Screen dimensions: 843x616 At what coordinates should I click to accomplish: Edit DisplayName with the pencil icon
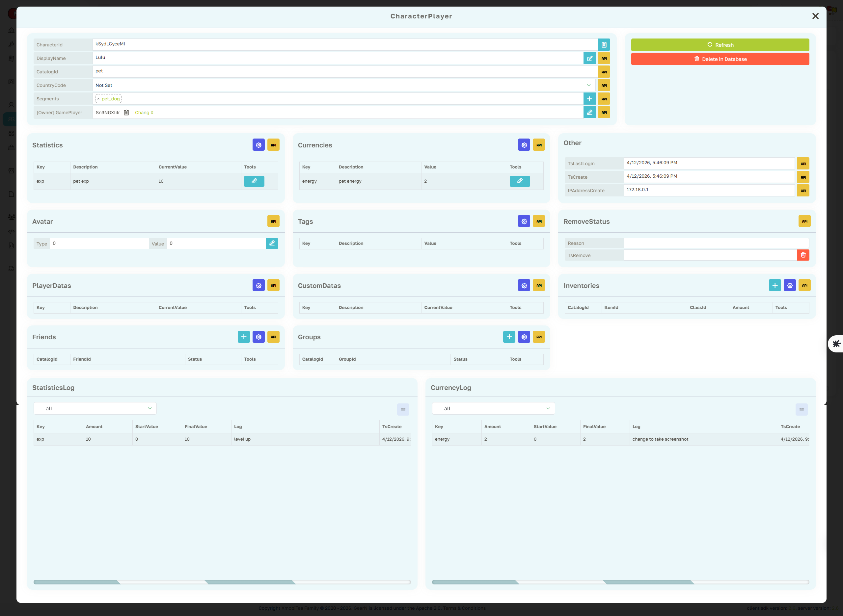(590, 58)
